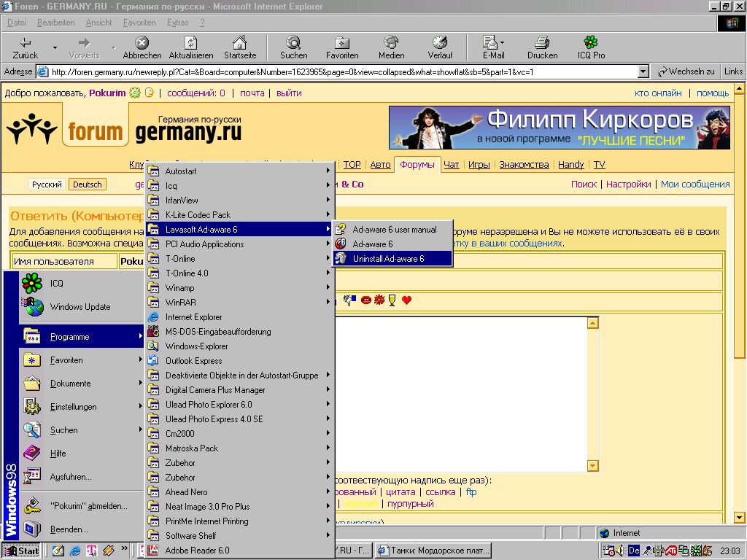Click the taskbar clock 23:03
Screen dimensions: 747x560
(x=729, y=551)
